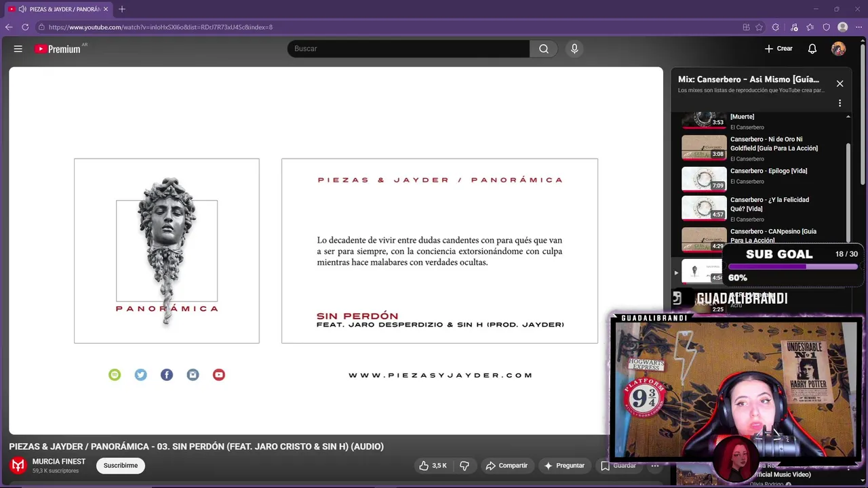Open the browser apps grid icon
This screenshot has width=868, height=488.
coord(746,27)
